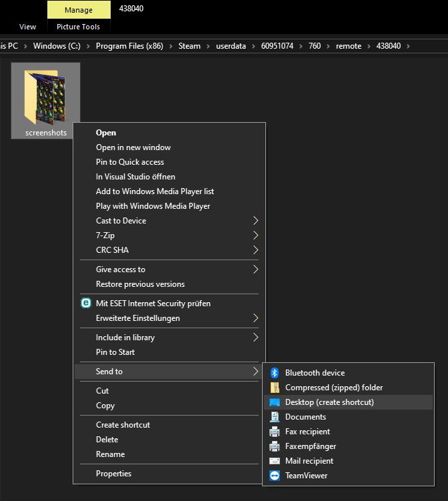Expand the CRC SHA submenu arrow
This screenshot has width=448, height=501.
(x=255, y=250)
